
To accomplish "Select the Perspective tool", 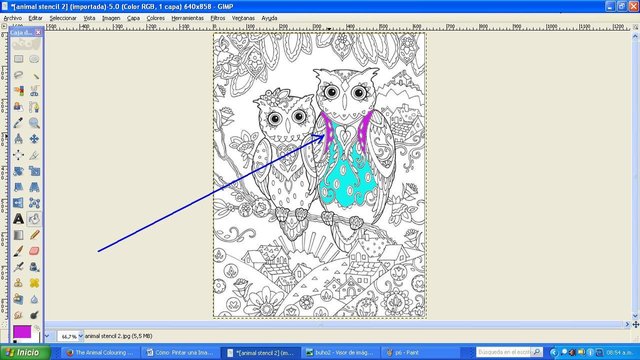I will [x=34, y=187].
